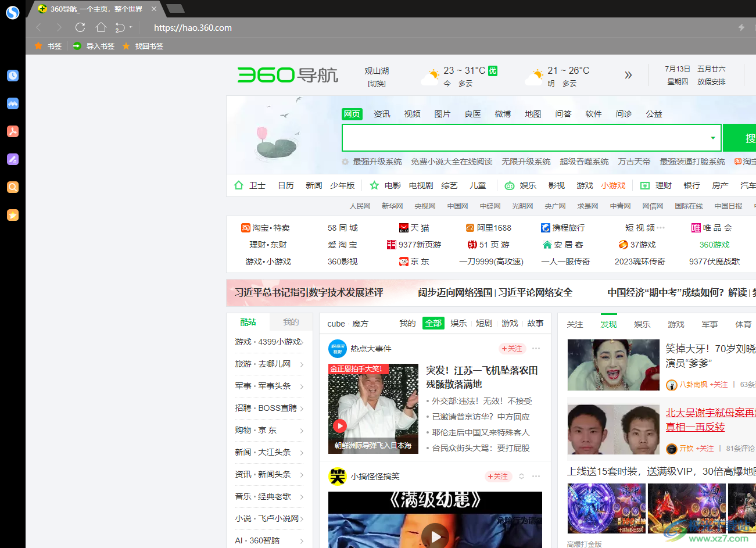This screenshot has width=756, height=548.
Task: Click the undo closed tab icon
Action: [x=120, y=27]
